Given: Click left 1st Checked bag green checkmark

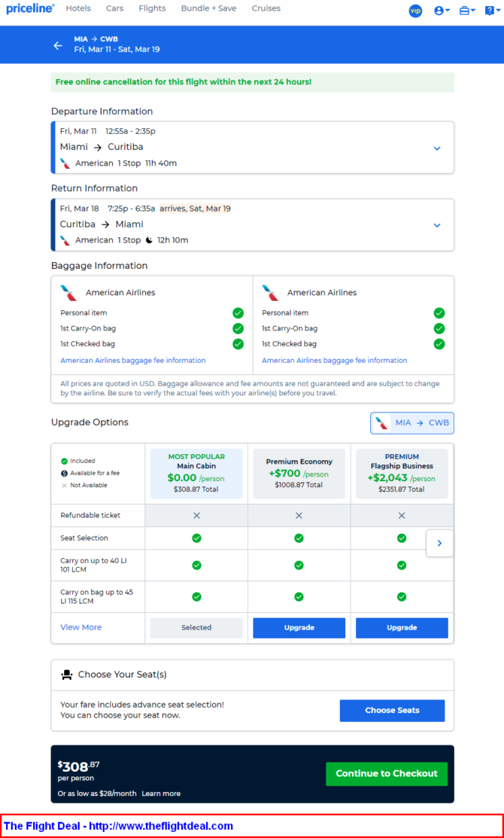Looking at the screenshot, I should (238, 344).
